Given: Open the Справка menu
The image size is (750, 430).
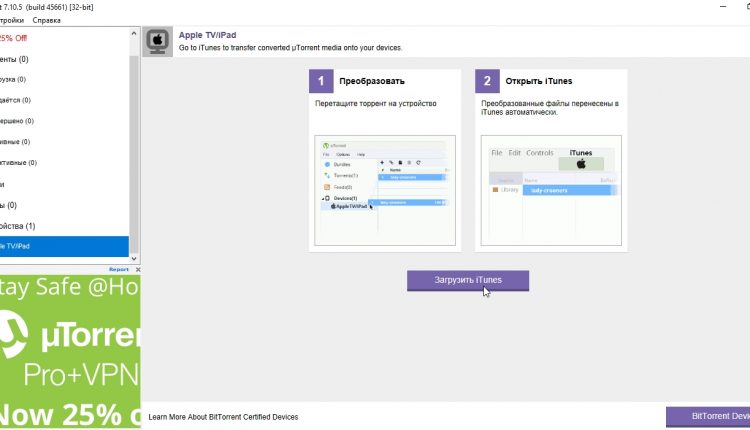Looking at the screenshot, I should [46, 20].
